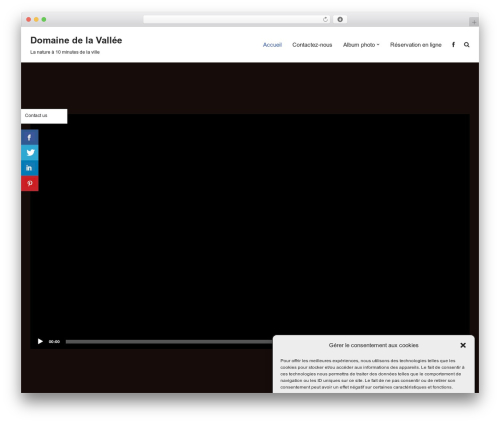Expand the Album photo dropdown menu

click(x=361, y=45)
